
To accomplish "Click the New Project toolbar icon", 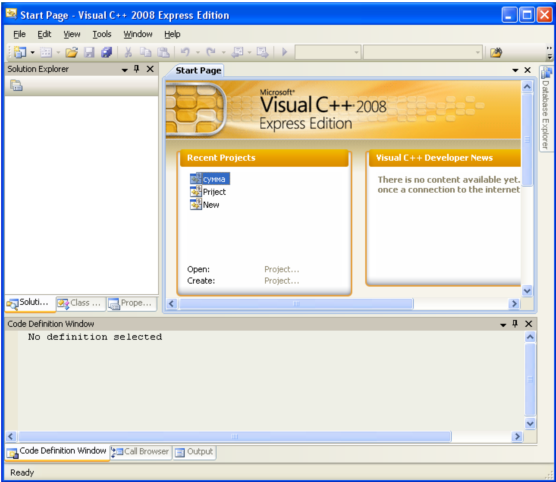I will point(20,52).
